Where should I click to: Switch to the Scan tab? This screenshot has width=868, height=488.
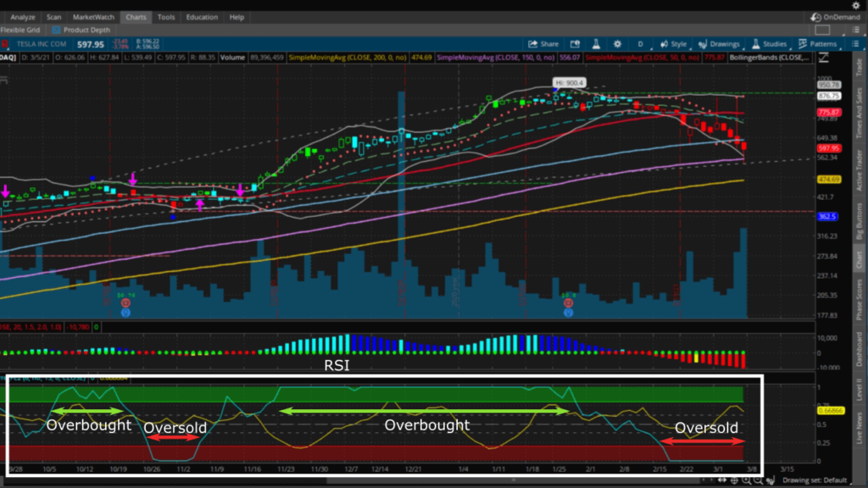(53, 17)
